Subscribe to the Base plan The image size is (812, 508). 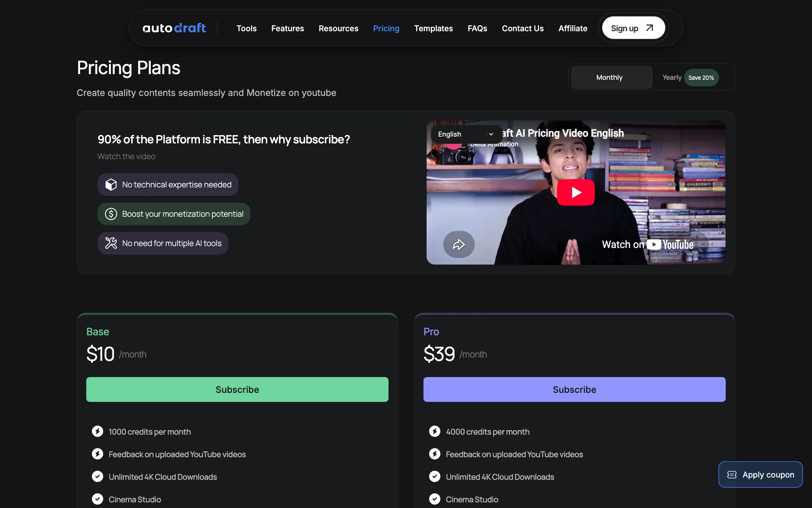(x=237, y=389)
